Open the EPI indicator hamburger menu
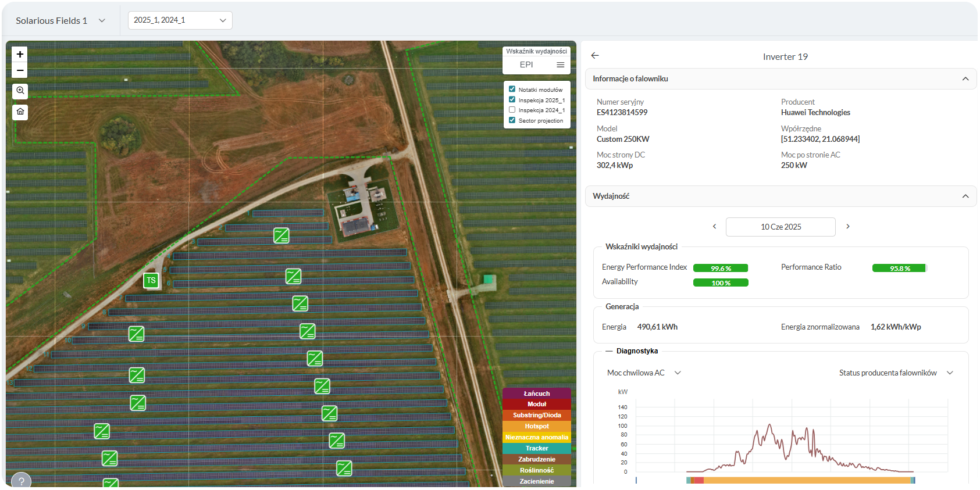This screenshot has width=980, height=490. (561, 65)
